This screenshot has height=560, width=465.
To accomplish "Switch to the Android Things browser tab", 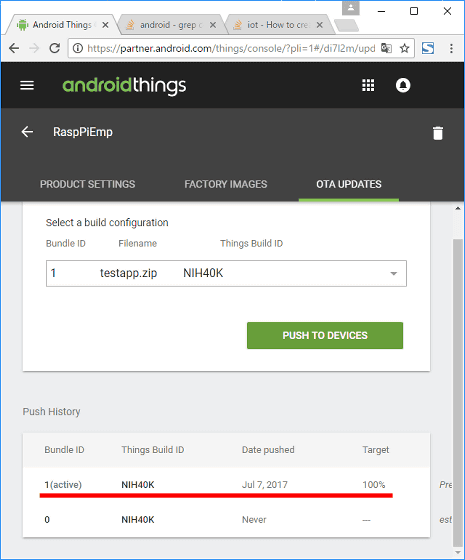I will tap(61, 25).
